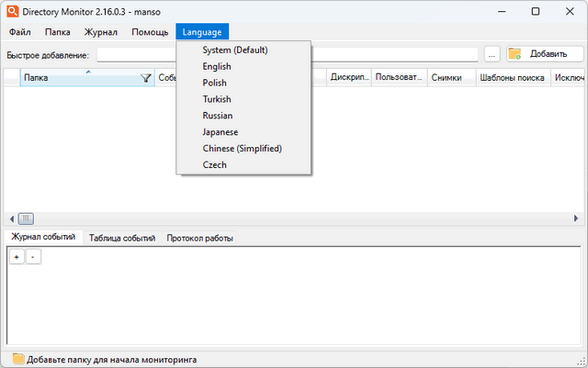The image size is (588, 368).
Task: Maximize the Directory Monitor window
Action: (536, 12)
